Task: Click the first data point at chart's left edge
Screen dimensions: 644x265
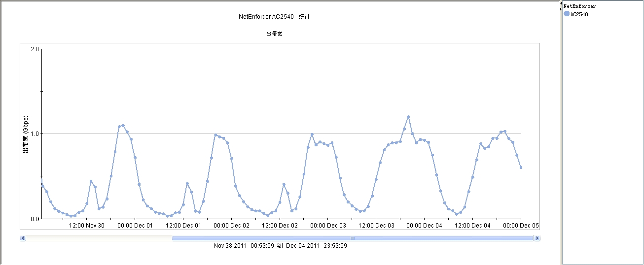Action: (x=42, y=185)
